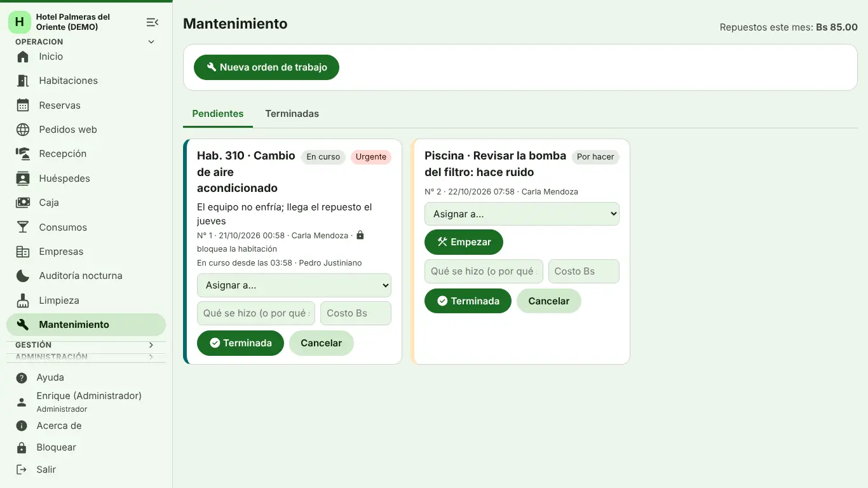Click Nueva orden de trabajo button
This screenshot has width=868, height=488.
click(x=266, y=67)
